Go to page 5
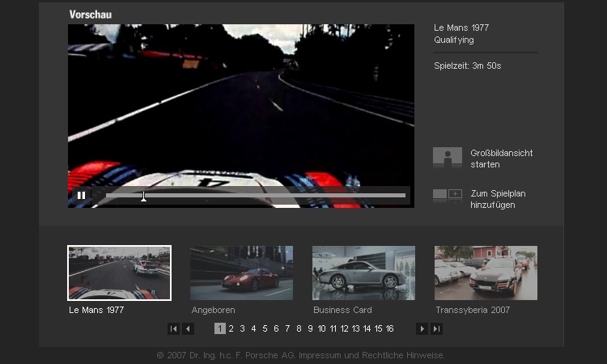 click(x=265, y=328)
